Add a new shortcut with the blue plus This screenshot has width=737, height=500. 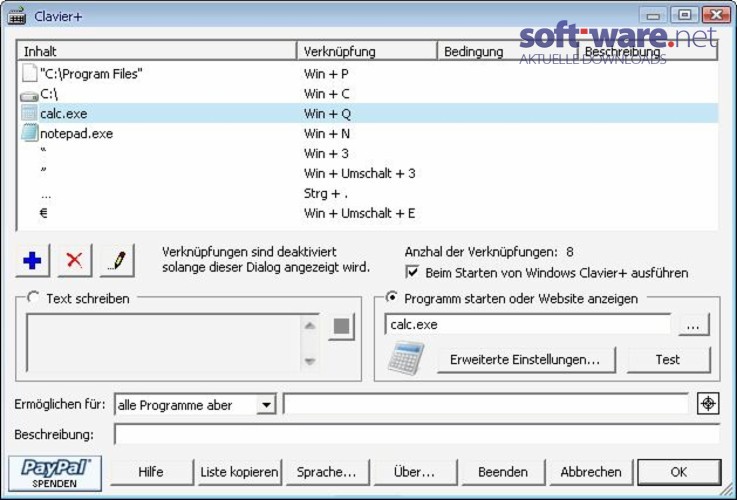point(32,260)
